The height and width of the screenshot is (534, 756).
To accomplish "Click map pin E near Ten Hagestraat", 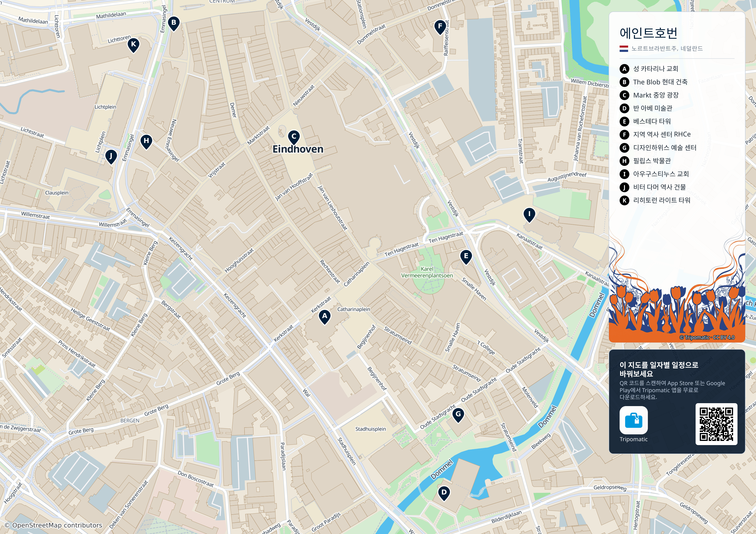I will pyautogui.click(x=466, y=257).
